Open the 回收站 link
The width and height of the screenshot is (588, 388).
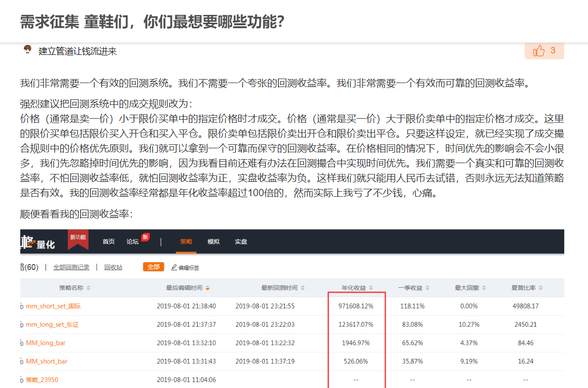coord(113,267)
